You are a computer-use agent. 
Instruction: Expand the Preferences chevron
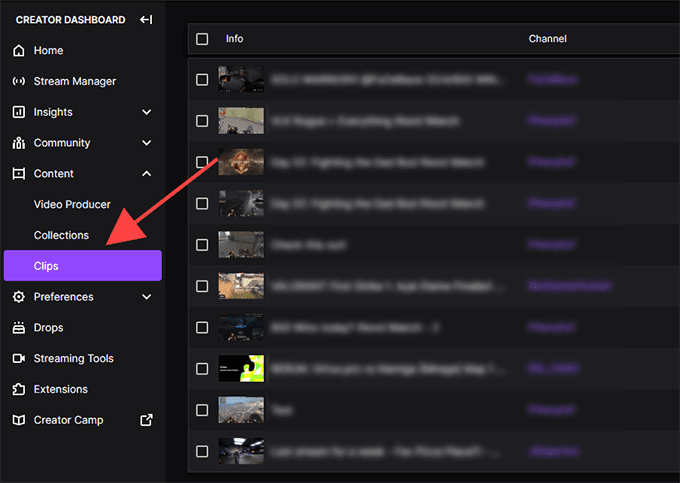click(x=147, y=297)
